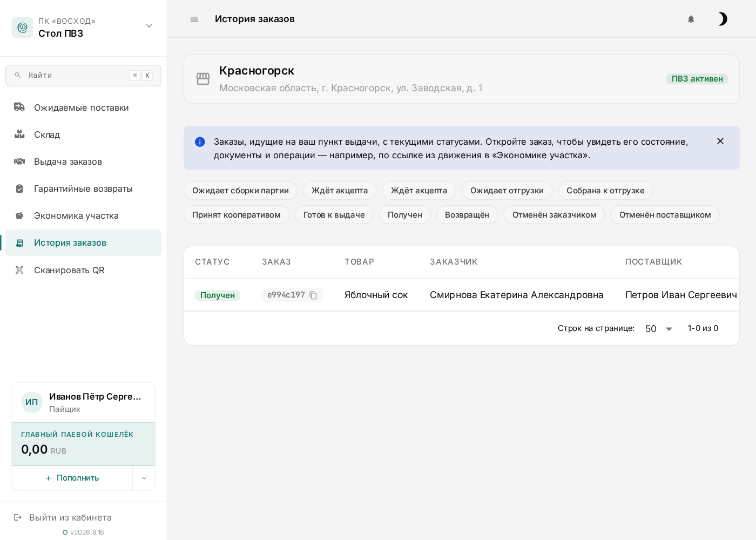Screen dimensions: 756x540
Task: Click the ИП user avatar
Action: tap(32, 402)
